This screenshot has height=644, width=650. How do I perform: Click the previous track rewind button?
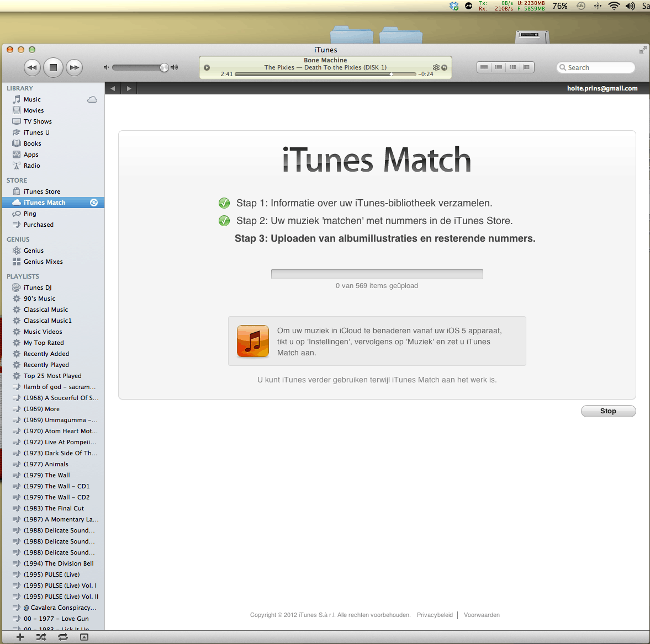33,67
